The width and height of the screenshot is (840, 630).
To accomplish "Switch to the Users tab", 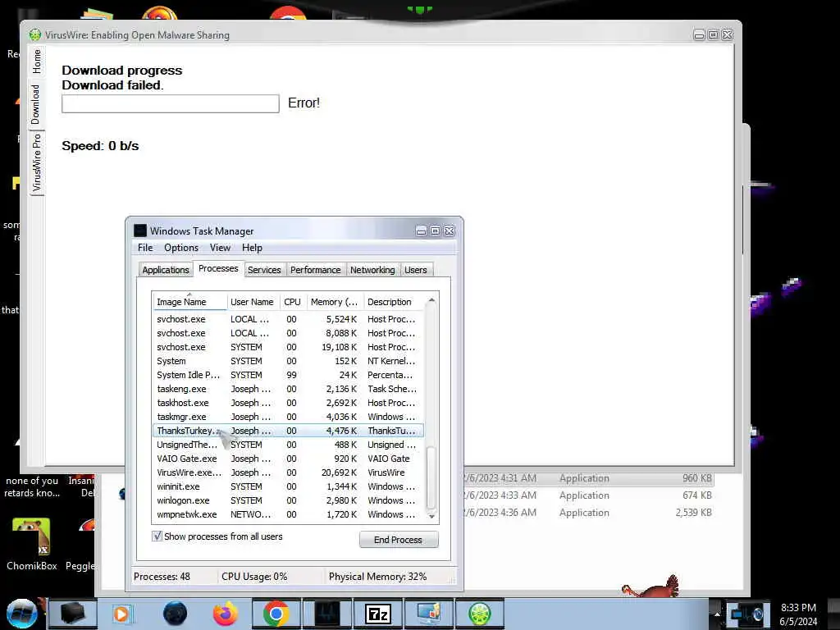I will [416, 269].
